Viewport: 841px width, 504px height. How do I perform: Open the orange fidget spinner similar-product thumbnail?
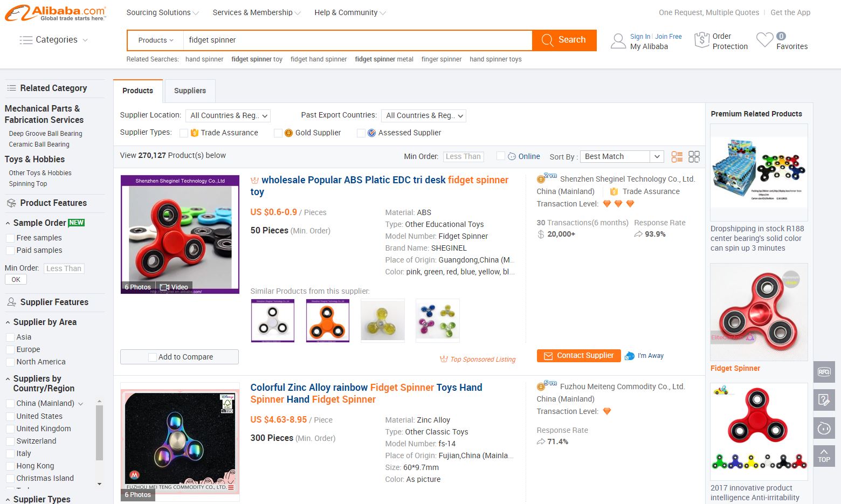[327, 321]
